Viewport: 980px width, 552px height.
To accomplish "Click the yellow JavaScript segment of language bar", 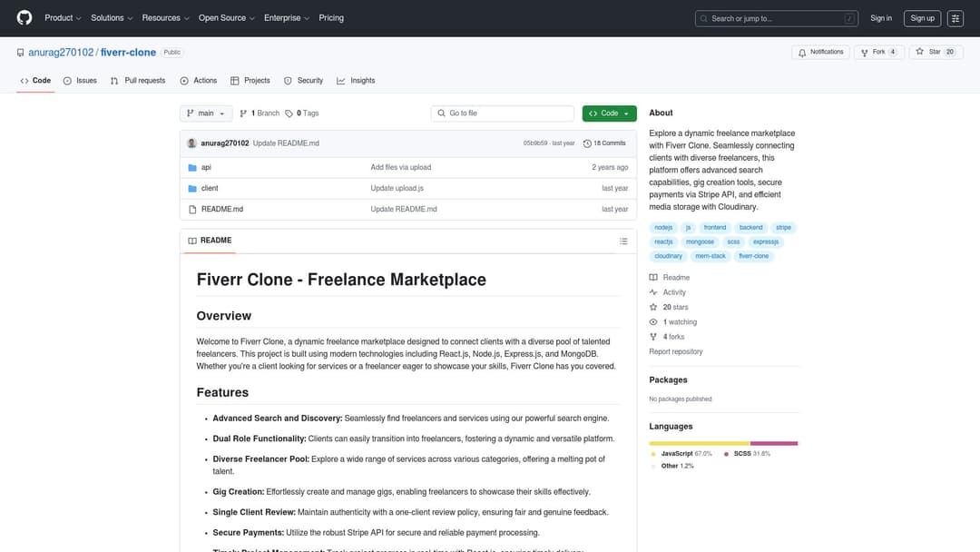I will click(x=700, y=443).
